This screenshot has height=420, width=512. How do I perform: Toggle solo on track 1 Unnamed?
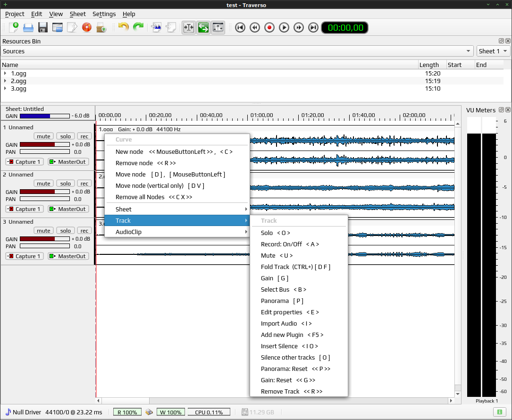[x=65, y=136]
